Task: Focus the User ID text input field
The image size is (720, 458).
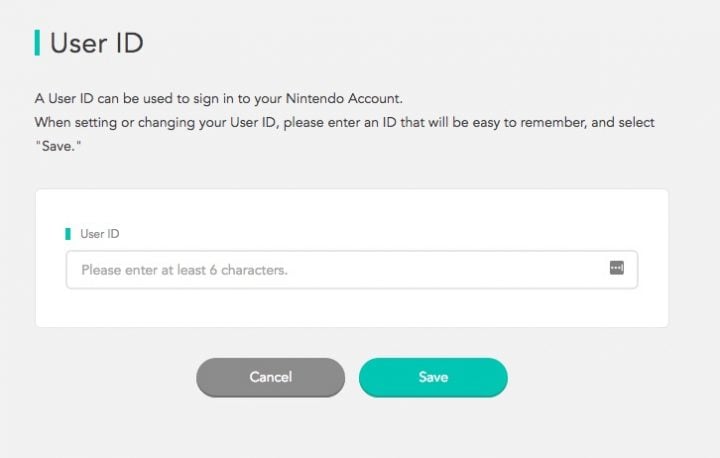Action: (x=352, y=270)
